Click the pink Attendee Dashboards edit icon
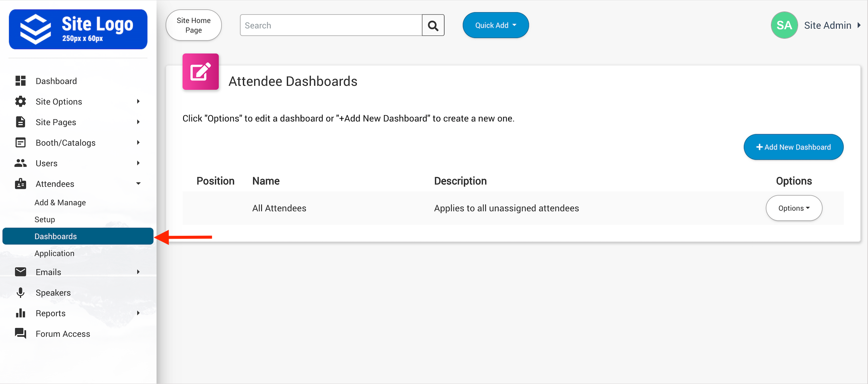Image resolution: width=868 pixels, height=384 pixels. point(200,71)
